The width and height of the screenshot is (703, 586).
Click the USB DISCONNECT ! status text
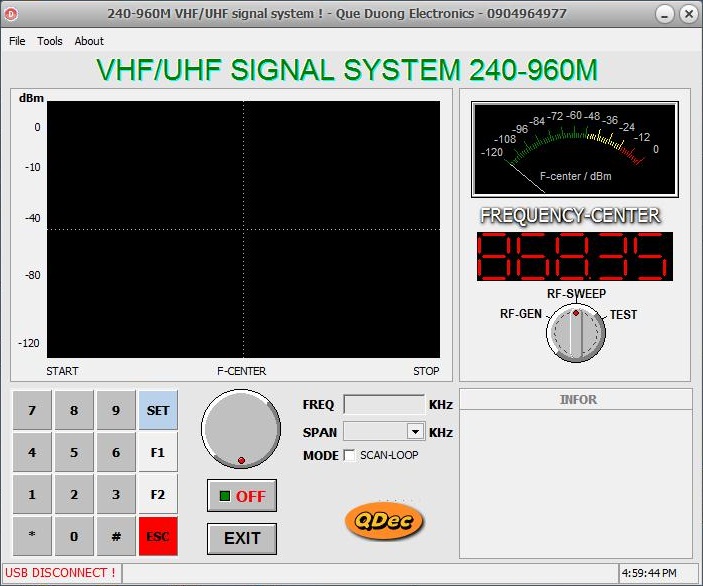61,573
